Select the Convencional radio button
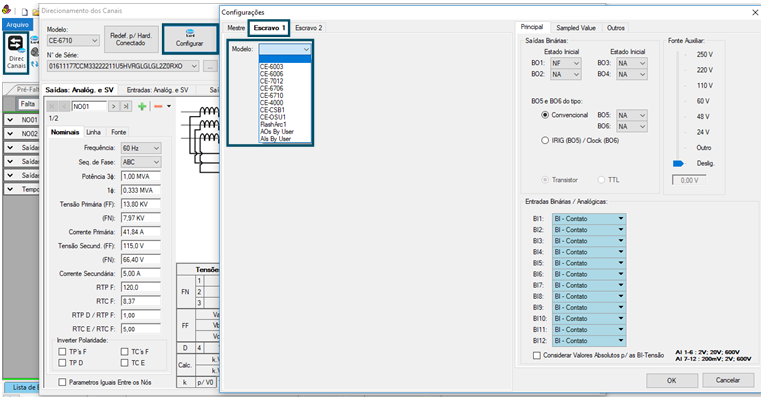 point(545,116)
